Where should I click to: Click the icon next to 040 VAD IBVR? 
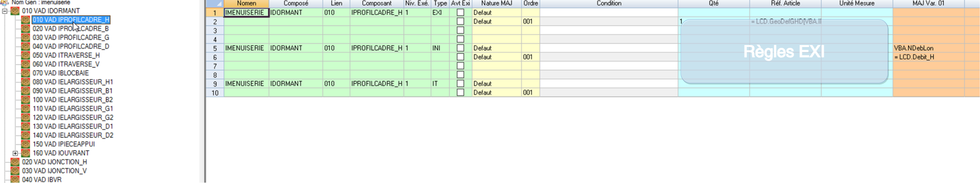(x=15, y=179)
